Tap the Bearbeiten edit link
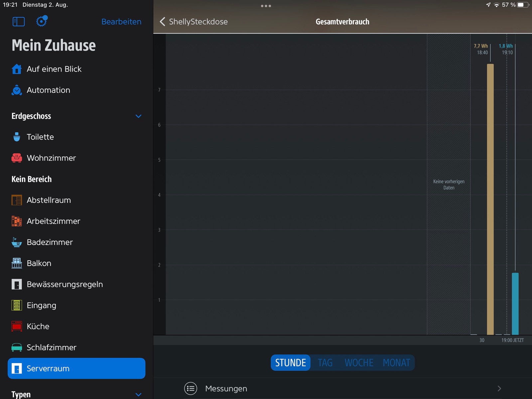The height and width of the screenshot is (399, 532). pyautogui.click(x=121, y=22)
